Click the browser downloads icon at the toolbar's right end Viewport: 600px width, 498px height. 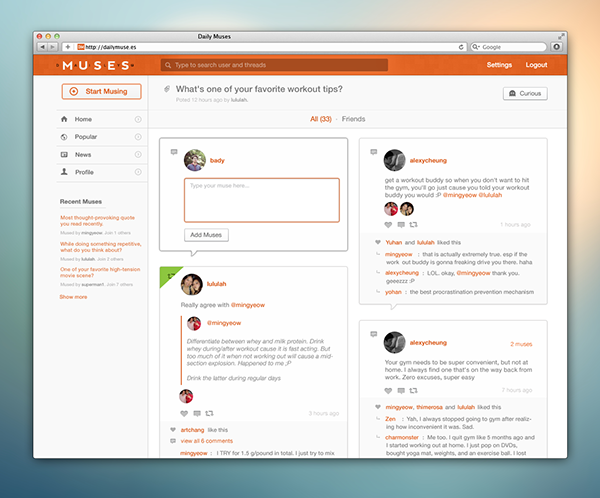click(x=557, y=47)
